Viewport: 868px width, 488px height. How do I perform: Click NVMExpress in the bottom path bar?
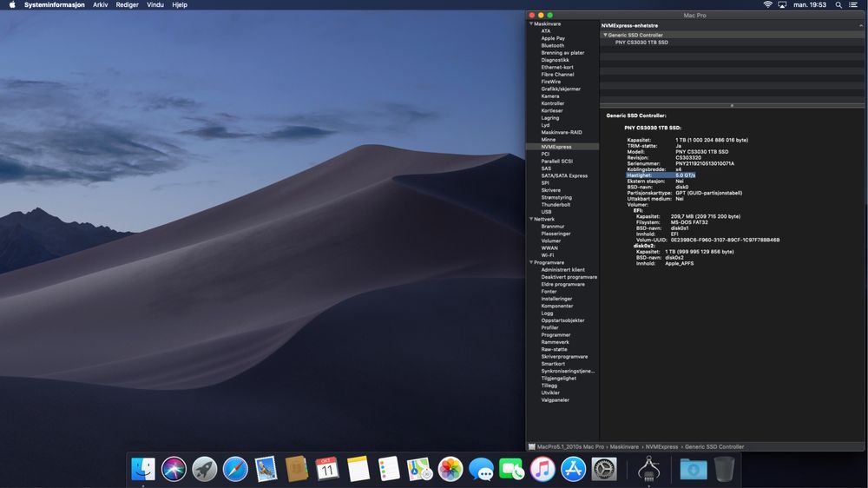[x=661, y=446]
